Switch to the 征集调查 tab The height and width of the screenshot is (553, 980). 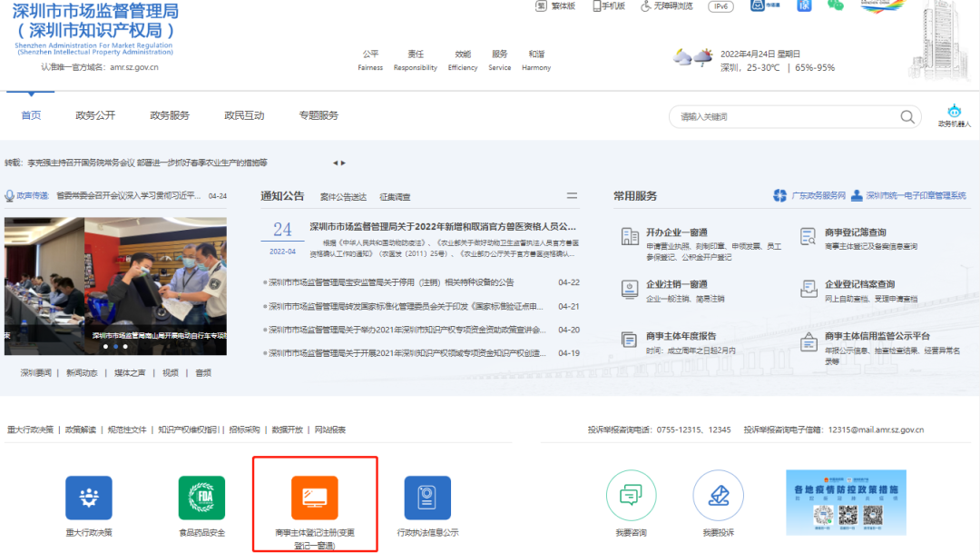pyautogui.click(x=395, y=197)
